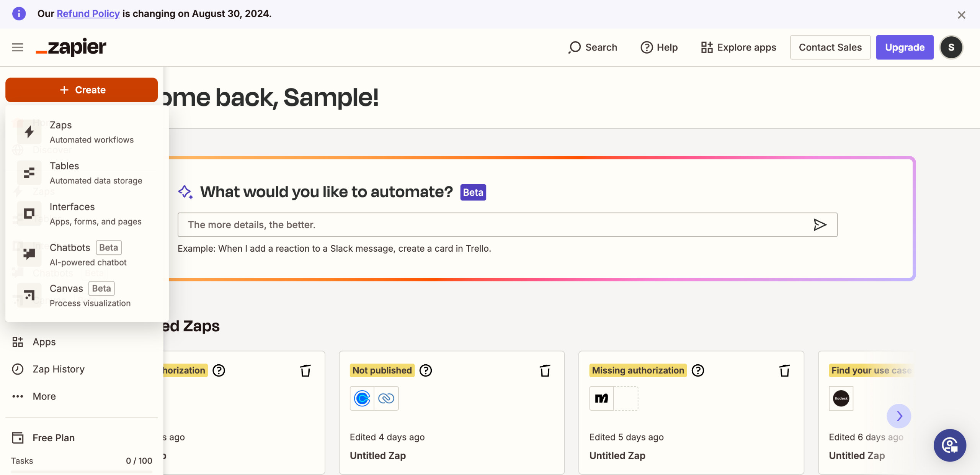Expand the More sidebar option
980x475 pixels.
click(82, 396)
